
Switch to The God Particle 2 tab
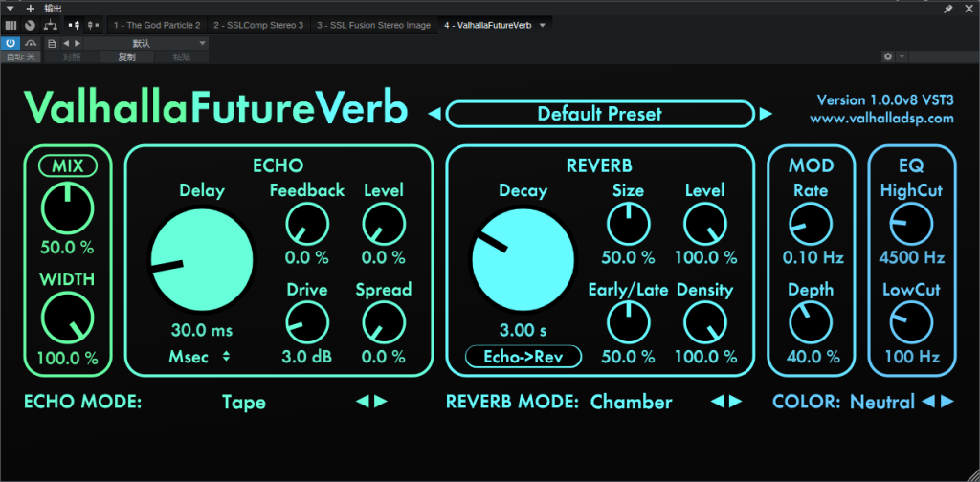[156, 25]
